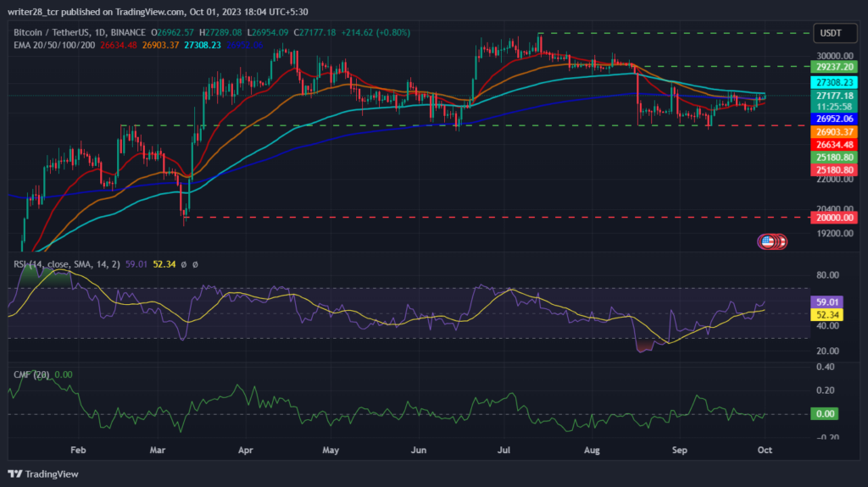The image size is (868, 487).
Task: Click the Oct label on time axis
Action: click(x=765, y=450)
